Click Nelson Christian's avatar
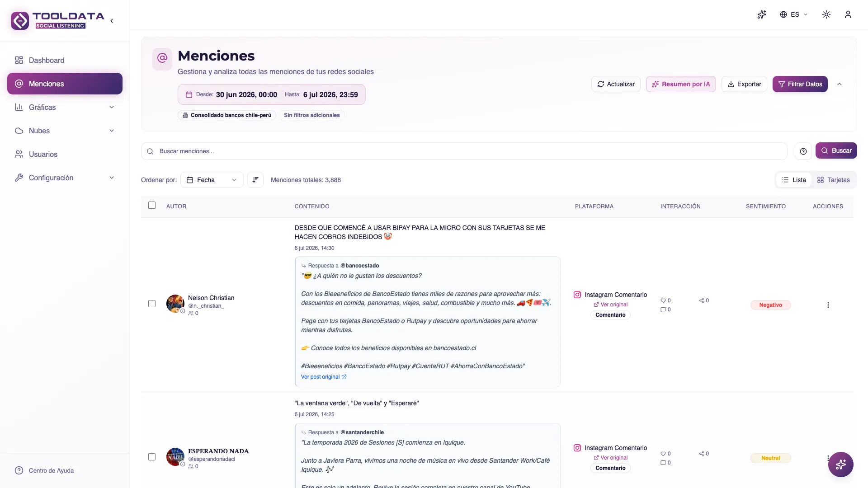 [x=175, y=303]
